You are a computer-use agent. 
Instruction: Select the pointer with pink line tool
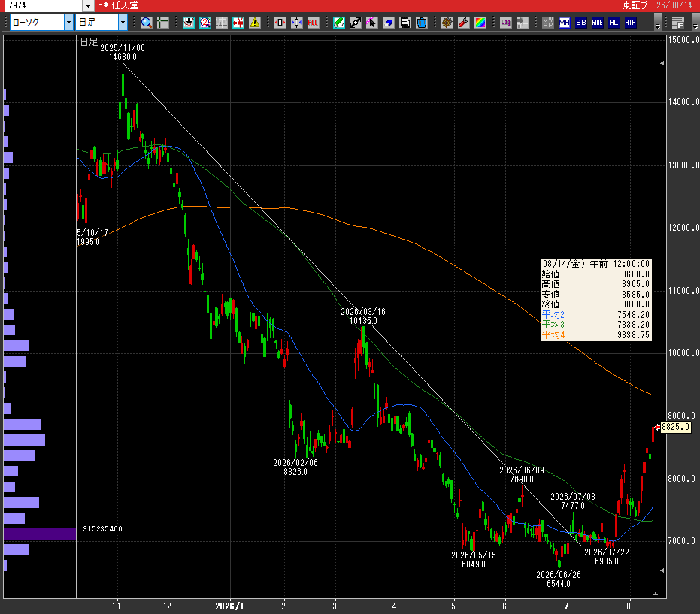click(372, 23)
